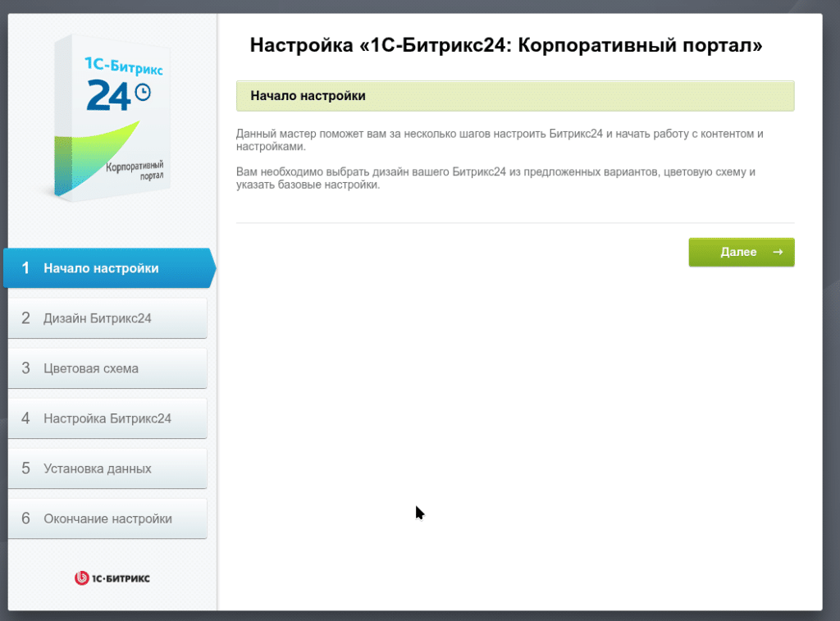Open the Настройка Битрикс24 step
Image resolution: width=840 pixels, height=621 pixels.
(107, 418)
